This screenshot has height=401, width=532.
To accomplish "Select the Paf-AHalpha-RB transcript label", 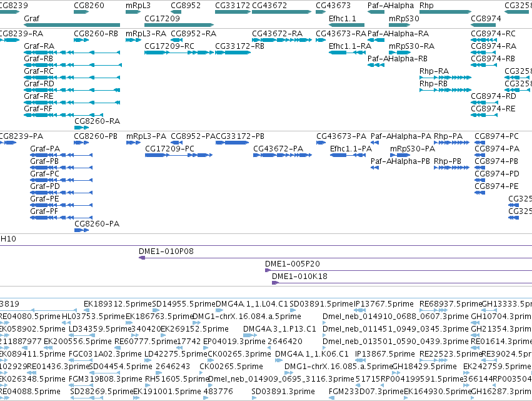I will [x=398, y=59].
